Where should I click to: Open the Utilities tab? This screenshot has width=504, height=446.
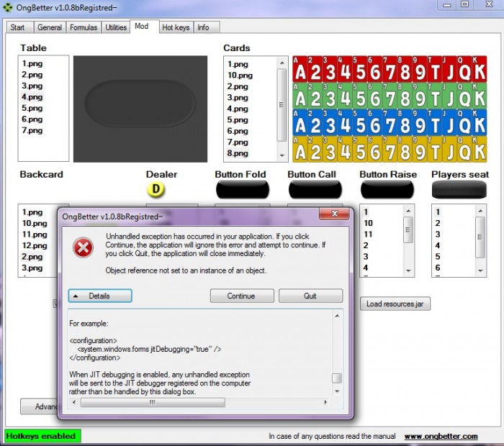[x=116, y=27]
